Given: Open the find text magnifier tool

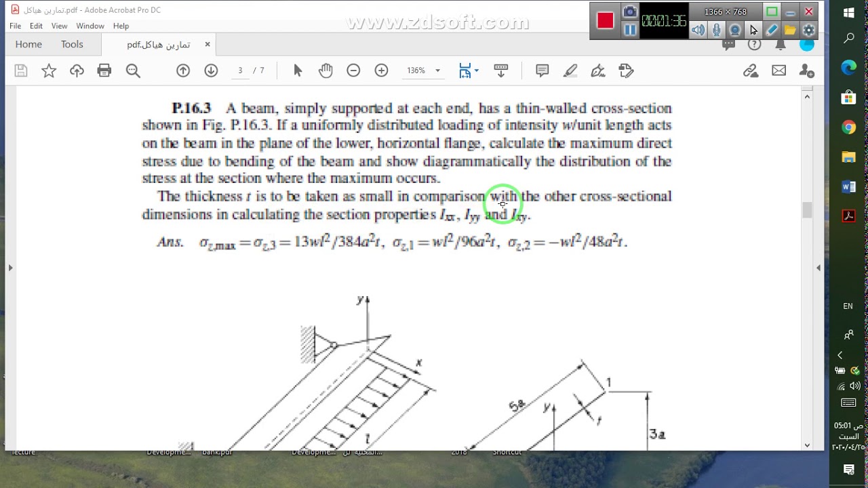Looking at the screenshot, I should [133, 70].
